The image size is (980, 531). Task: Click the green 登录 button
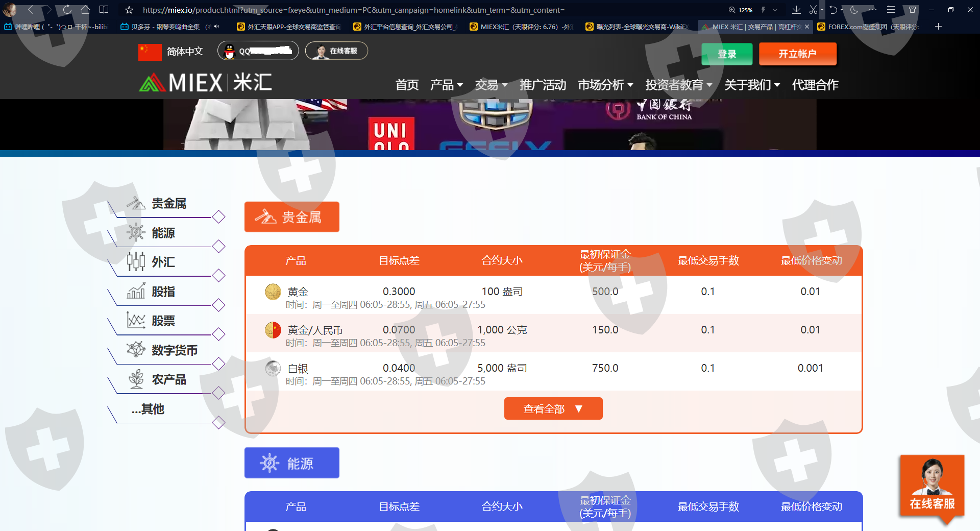tap(727, 54)
